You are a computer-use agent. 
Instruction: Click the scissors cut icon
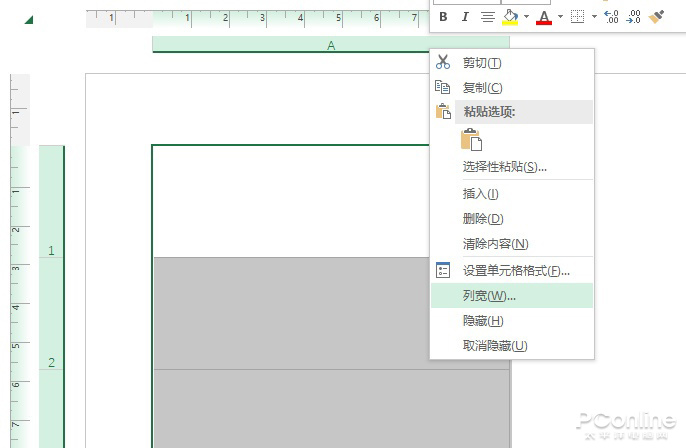point(443,63)
